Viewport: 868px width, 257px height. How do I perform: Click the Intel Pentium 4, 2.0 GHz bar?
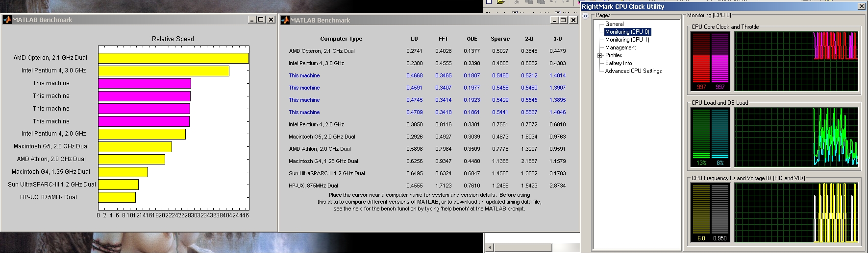[x=142, y=134]
